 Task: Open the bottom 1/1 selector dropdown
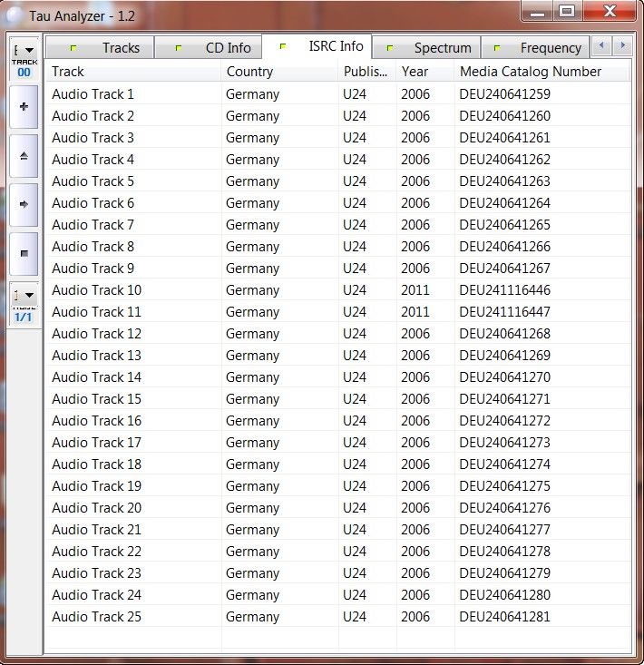[24, 296]
